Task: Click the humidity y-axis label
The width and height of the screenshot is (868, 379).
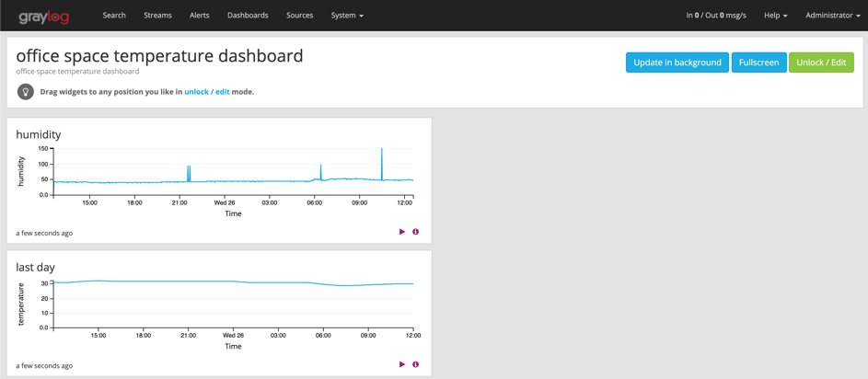Action: (21, 171)
